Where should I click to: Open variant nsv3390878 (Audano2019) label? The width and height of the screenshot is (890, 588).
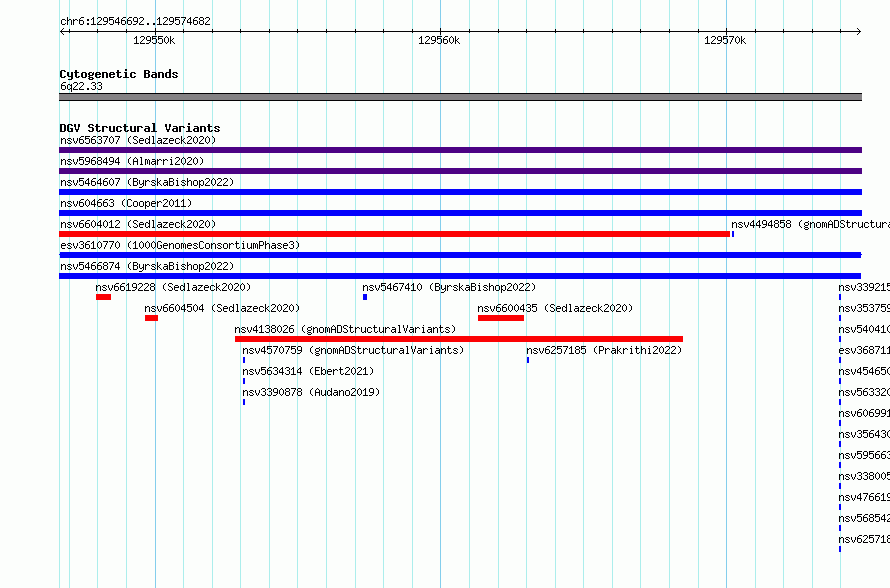(311, 392)
